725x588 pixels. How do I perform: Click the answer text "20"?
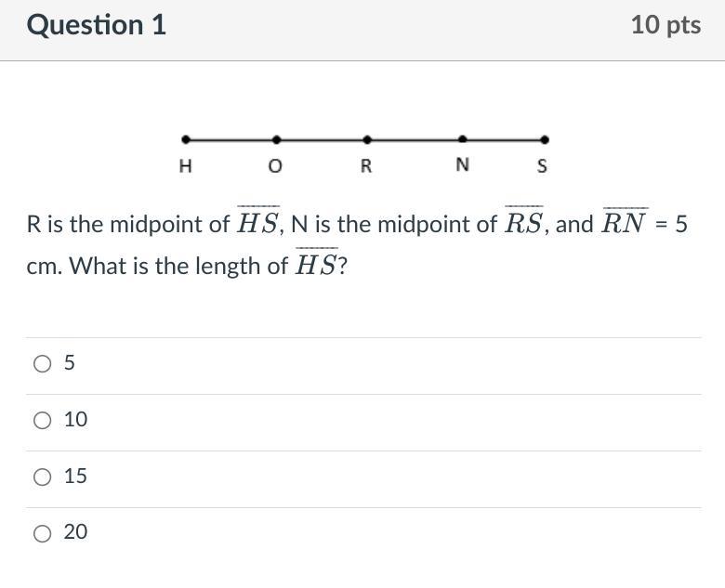tap(76, 532)
